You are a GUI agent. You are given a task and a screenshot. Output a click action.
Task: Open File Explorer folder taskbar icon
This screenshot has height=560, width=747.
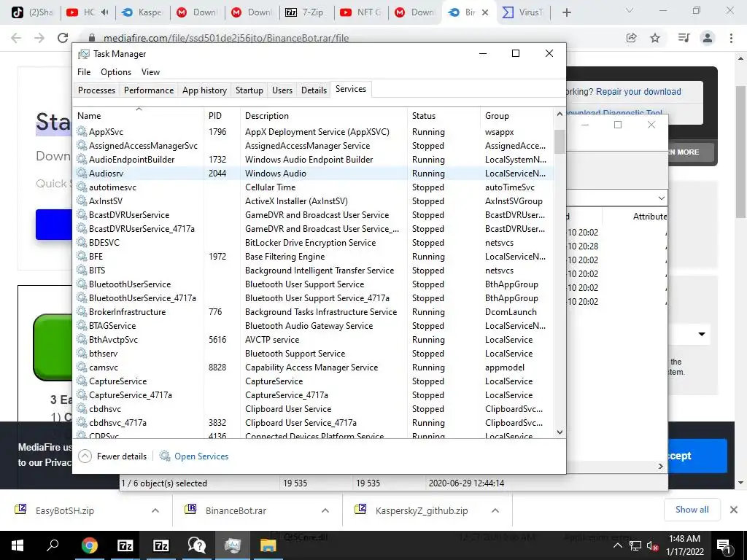pyautogui.click(x=268, y=545)
